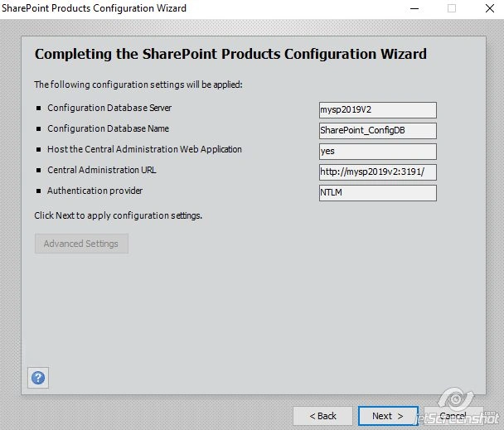
Task: Cancel the configuration wizard
Action: pos(453,416)
